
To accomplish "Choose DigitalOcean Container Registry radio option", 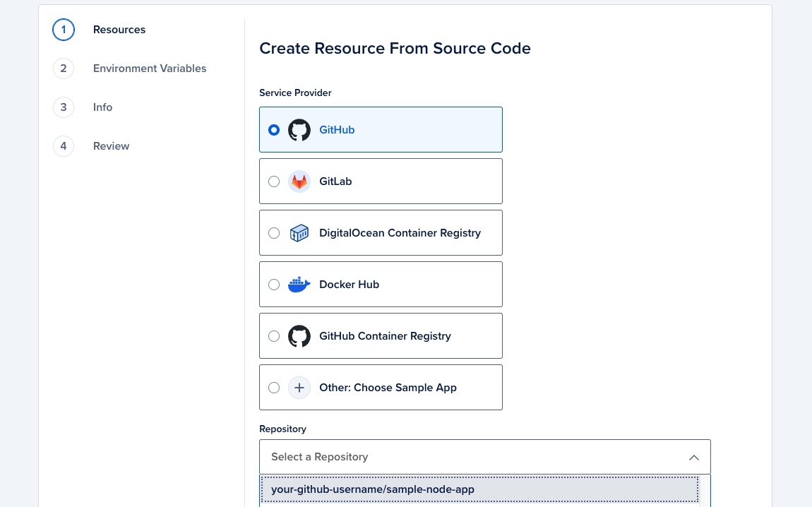I will pos(274,233).
